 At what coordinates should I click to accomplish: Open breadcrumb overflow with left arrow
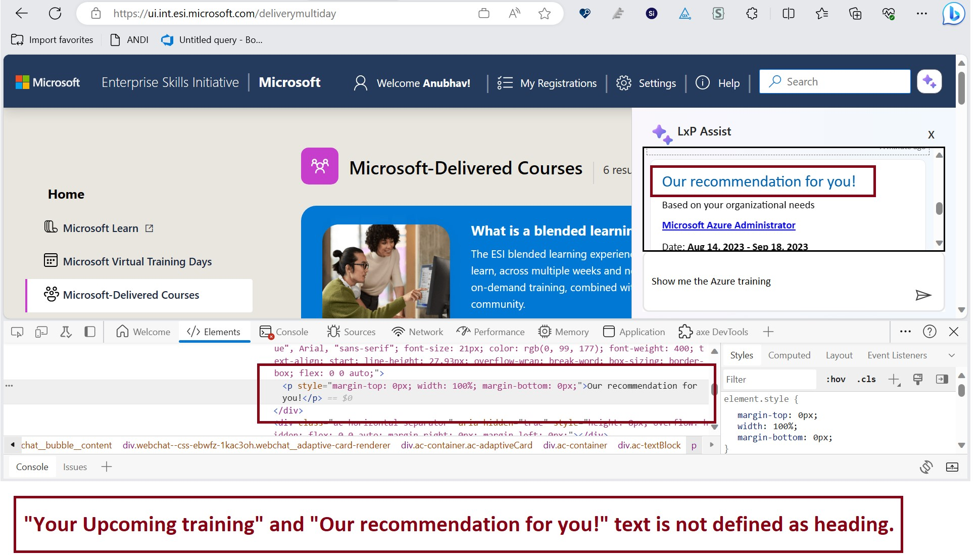tap(12, 445)
